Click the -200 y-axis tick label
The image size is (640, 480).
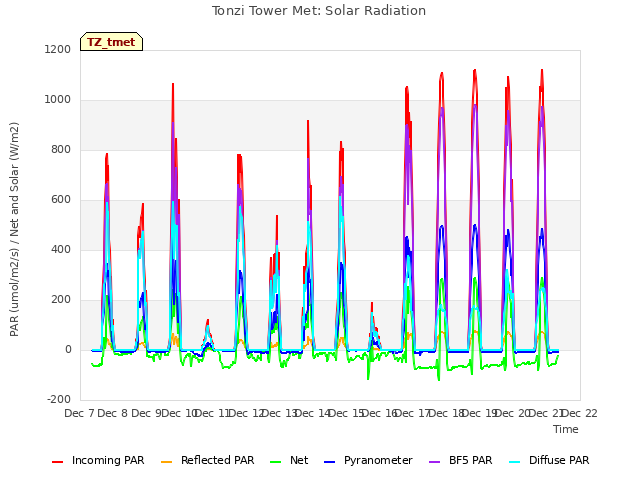(x=59, y=399)
